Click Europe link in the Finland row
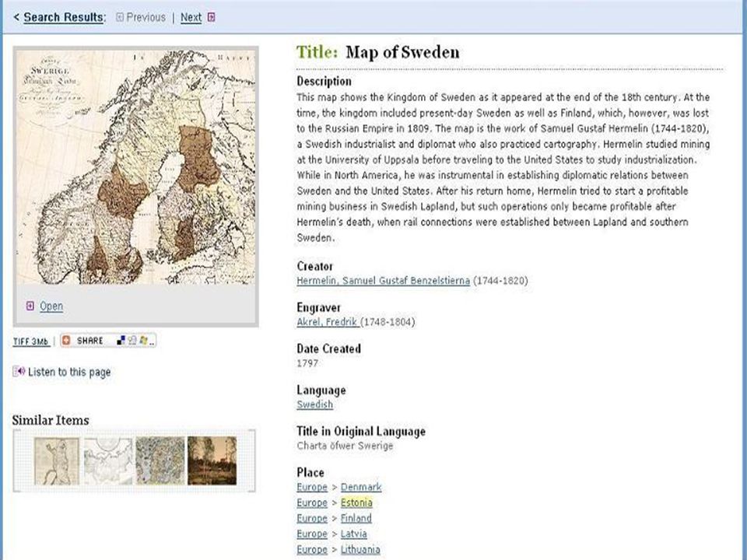The image size is (747, 560). [x=312, y=518]
